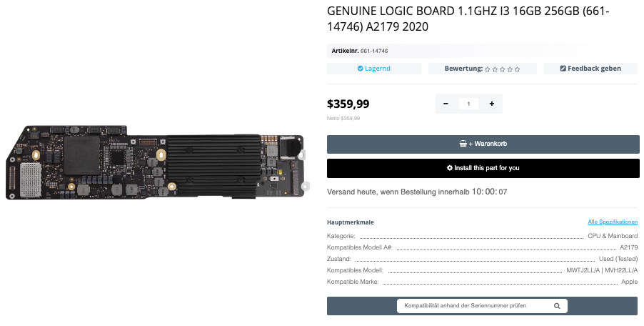Decrease quantity with the minus button
644x326 pixels.
[446, 104]
